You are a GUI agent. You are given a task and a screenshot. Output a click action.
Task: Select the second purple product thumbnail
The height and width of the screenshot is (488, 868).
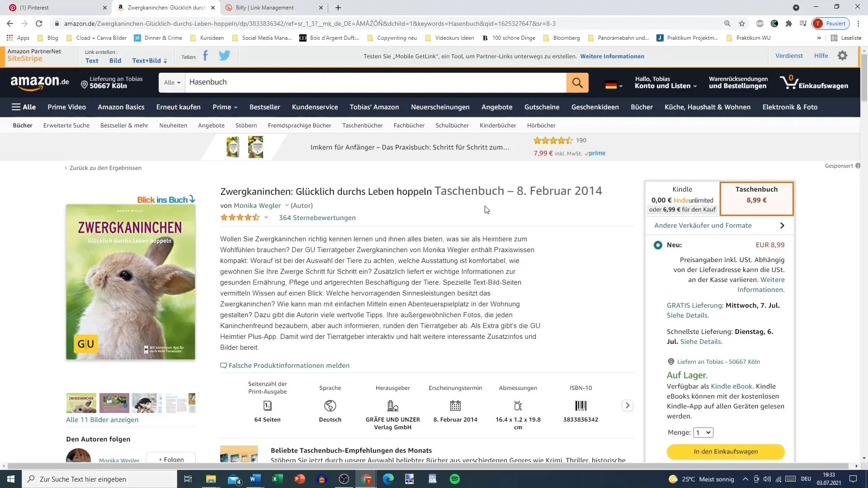[x=114, y=403]
